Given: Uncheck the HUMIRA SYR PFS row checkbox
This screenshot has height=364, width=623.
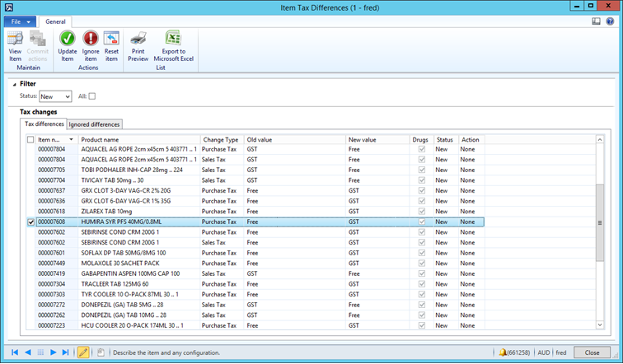Looking at the screenshot, I should 30,222.
